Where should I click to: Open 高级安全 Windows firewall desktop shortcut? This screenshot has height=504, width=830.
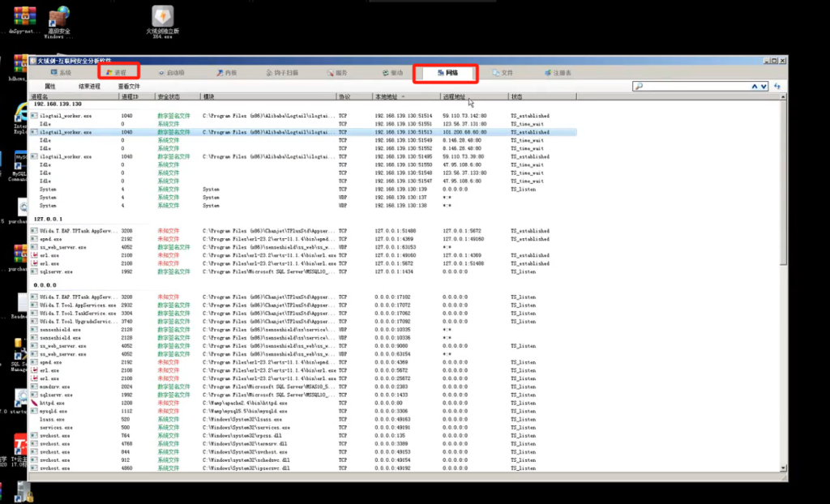pyautogui.click(x=58, y=23)
